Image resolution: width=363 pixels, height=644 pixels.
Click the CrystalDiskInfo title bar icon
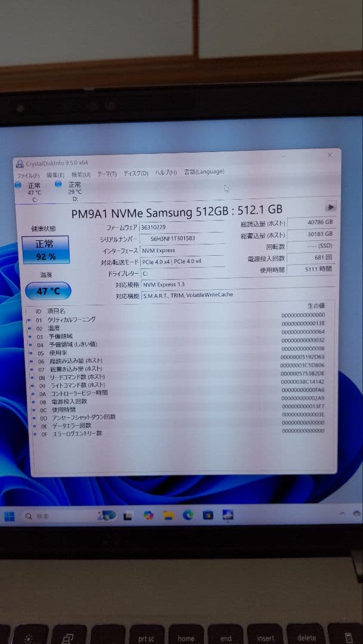pyautogui.click(x=19, y=165)
